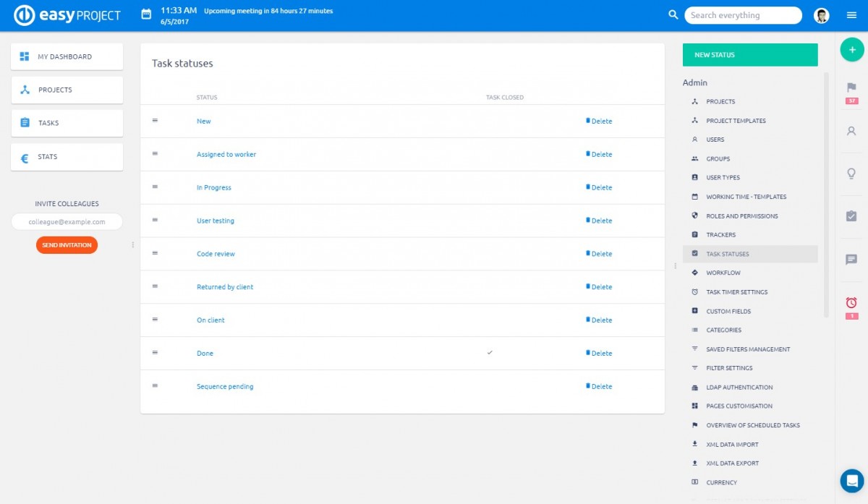Delete the Code review status
The width and height of the screenshot is (868, 504).
point(599,254)
